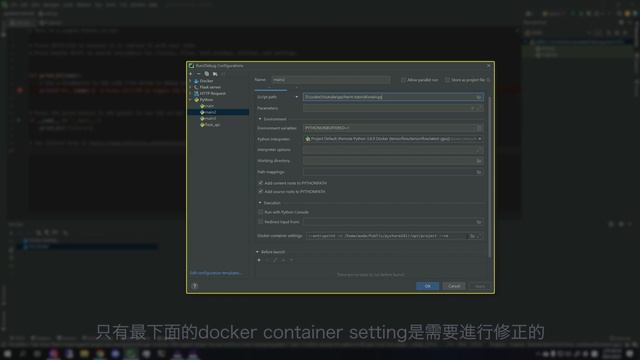The width and height of the screenshot is (640, 360).
Task: Click the Apply button
Action: tap(480, 286)
